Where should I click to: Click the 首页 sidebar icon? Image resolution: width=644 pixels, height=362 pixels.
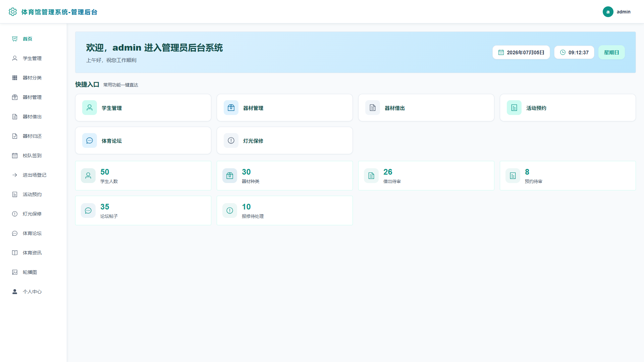(15, 39)
